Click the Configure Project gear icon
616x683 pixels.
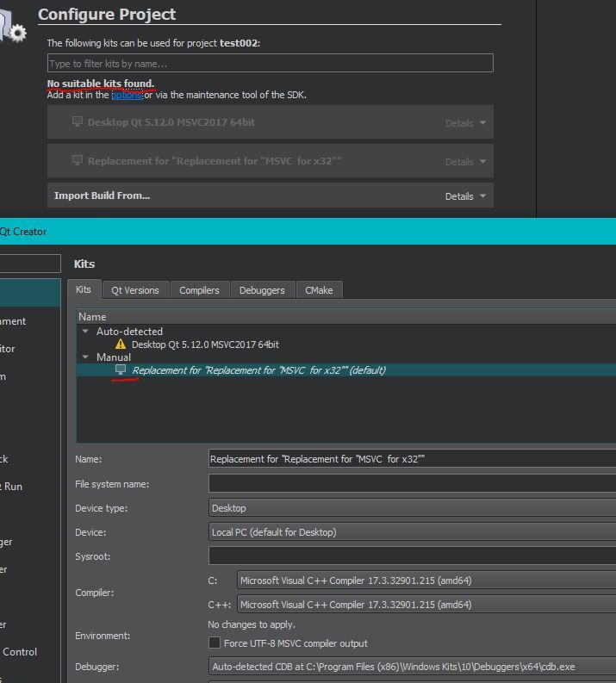pyautogui.click(x=17, y=33)
